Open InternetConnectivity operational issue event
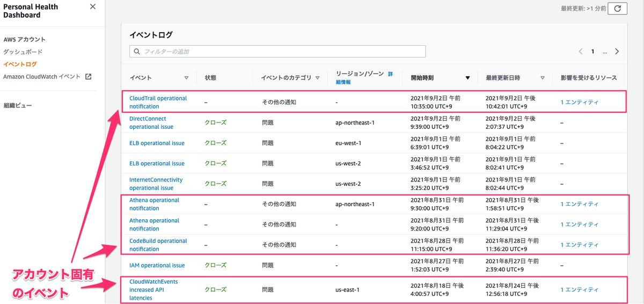The width and height of the screenshot is (644, 304). tap(156, 184)
